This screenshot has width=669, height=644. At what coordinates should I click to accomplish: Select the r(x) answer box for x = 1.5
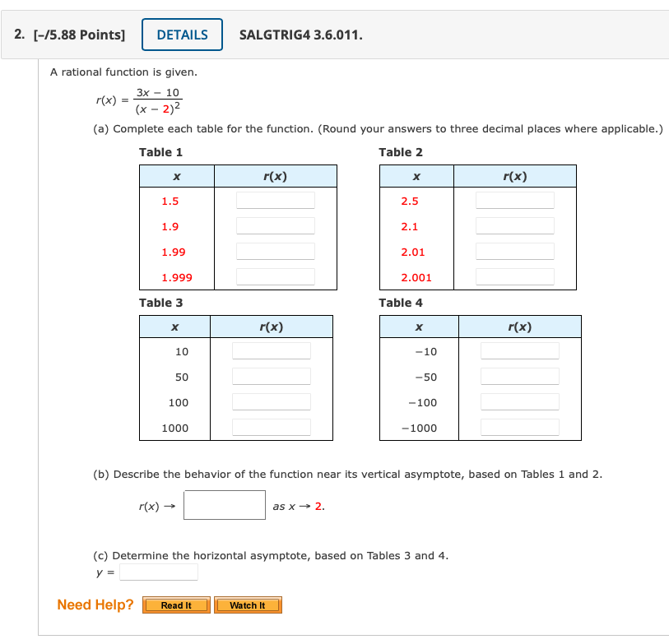point(275,199)
